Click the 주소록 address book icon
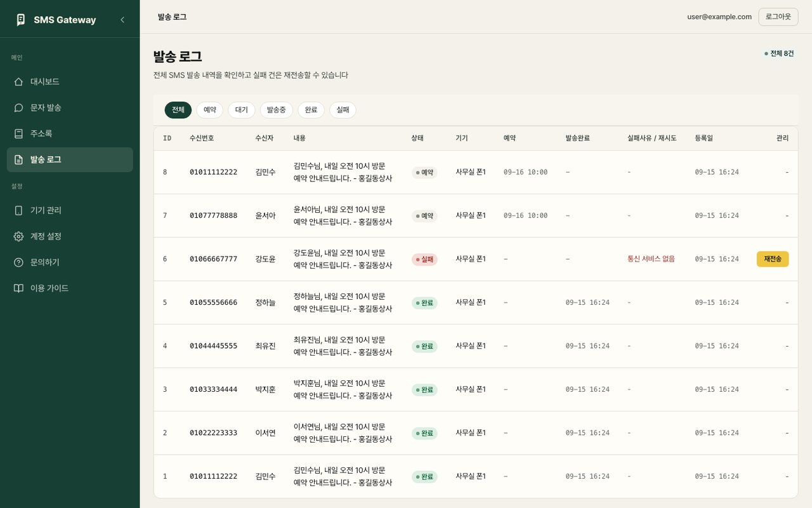Screen dimensions: 812x508 pos(18,134)
